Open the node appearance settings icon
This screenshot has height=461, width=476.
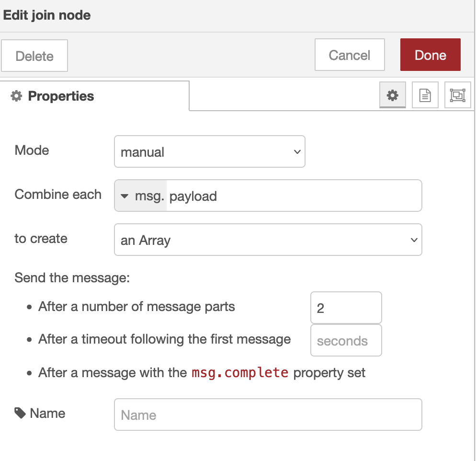457,95
